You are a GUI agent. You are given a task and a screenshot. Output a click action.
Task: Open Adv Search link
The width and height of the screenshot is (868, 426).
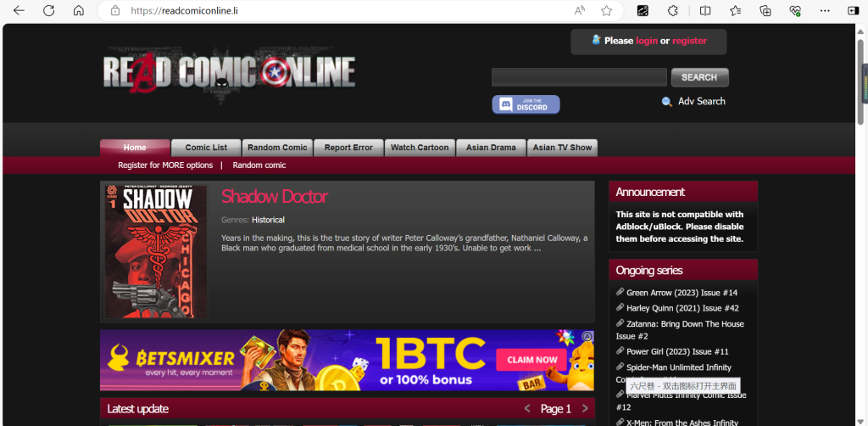tap(701, 101)
